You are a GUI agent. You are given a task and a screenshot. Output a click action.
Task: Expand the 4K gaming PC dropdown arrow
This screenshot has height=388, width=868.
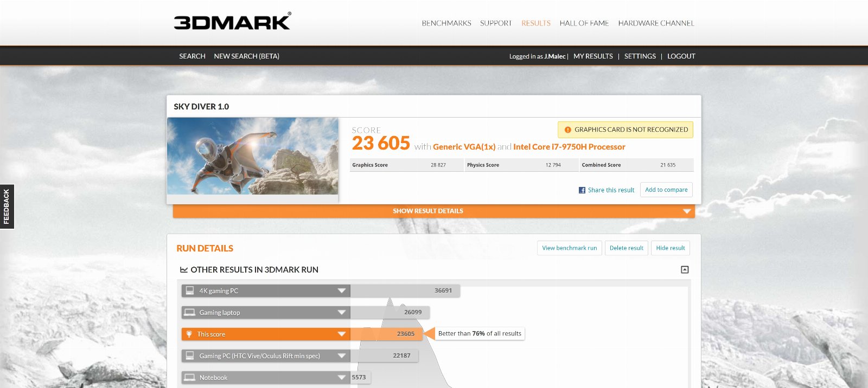[342, 290]
